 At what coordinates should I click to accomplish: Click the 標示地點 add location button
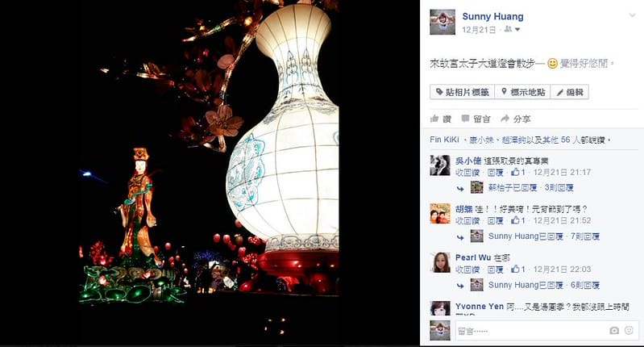[522, 92]
